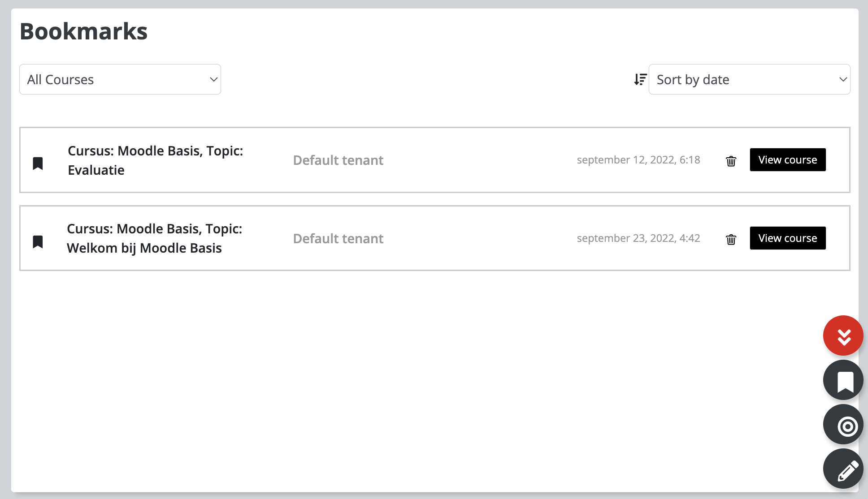868x499 pixels.
Task: Click Default tenant label in second bookmark
Action: pyautogui.click(x=338, y=239)
